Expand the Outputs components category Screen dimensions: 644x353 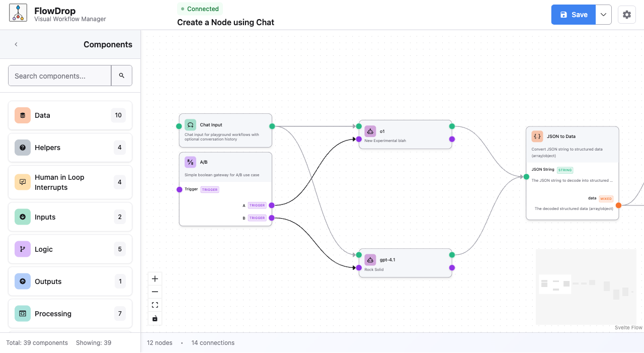tap(70, 281)
